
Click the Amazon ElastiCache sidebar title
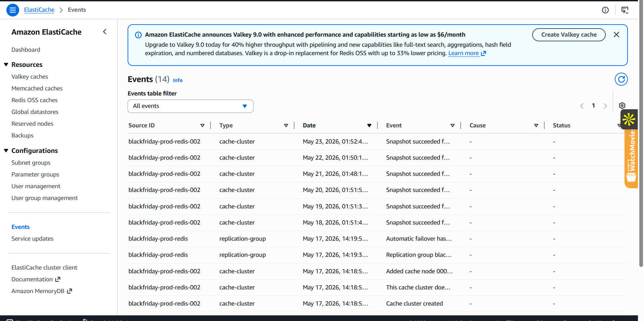(x=46, y=32)
